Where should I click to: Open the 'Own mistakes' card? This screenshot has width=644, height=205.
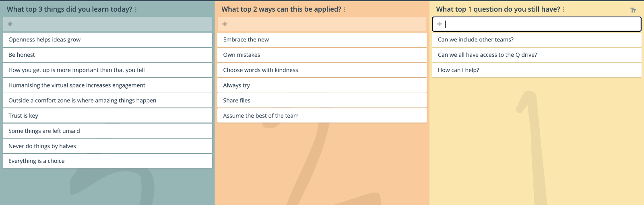(x=322, y=55)
